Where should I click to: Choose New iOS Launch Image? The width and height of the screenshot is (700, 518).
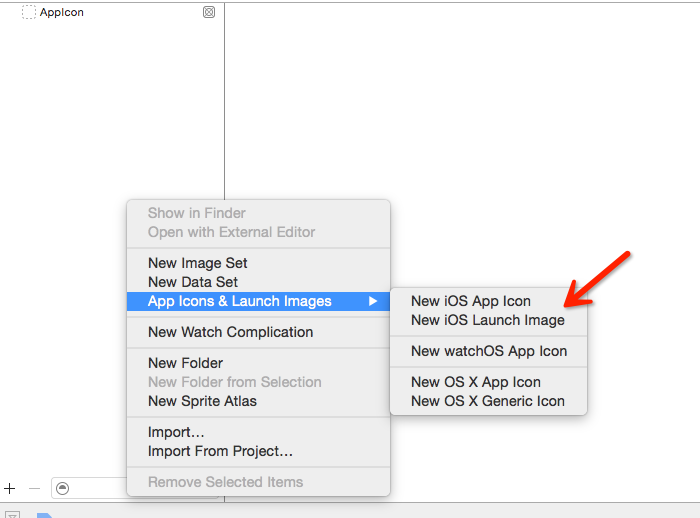(x=488, y=320)
